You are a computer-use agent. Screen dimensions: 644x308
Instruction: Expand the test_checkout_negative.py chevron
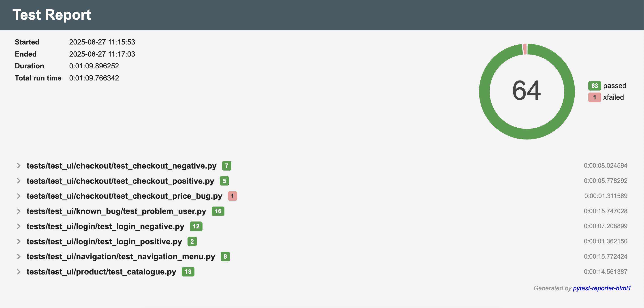tap(19, 166)
